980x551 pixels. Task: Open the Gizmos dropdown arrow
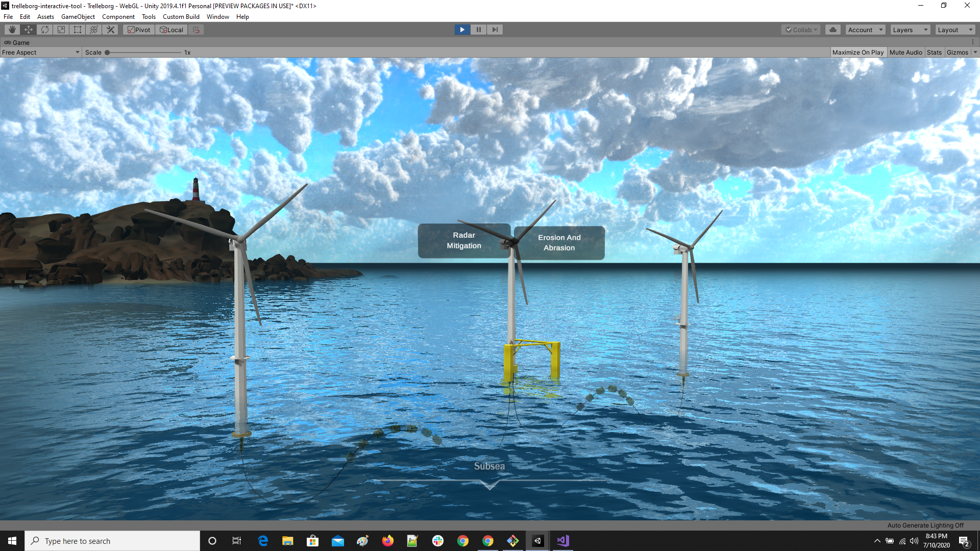[x=975, y=52]
